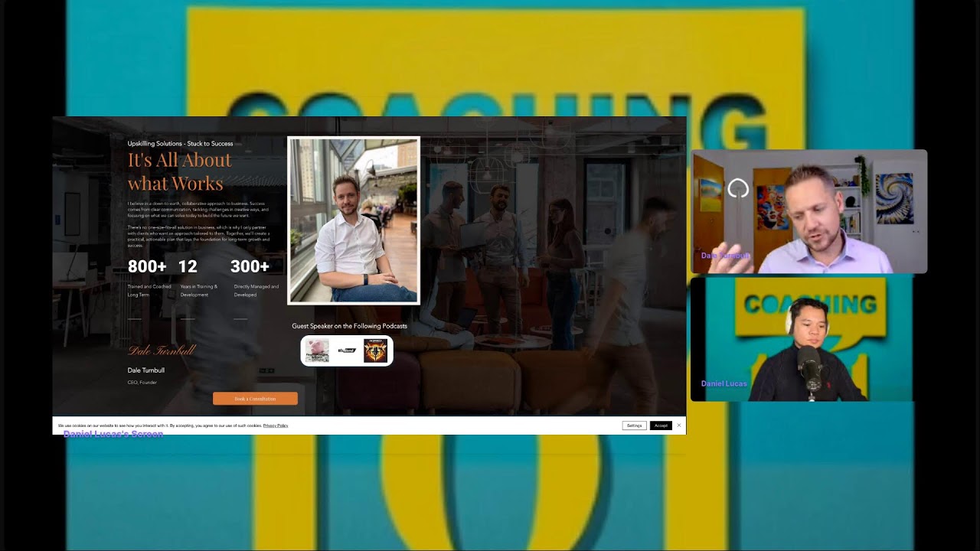The width and height of the screenshot is (980, 551).
Task: Click the white "Dale Turnbull" name above CEO
Action: (146, 370)
